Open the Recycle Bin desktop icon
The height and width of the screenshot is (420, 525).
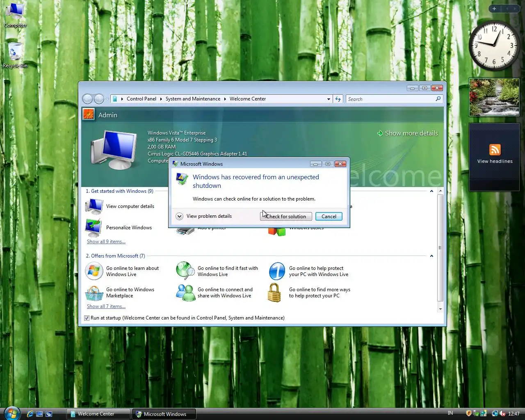15,55
